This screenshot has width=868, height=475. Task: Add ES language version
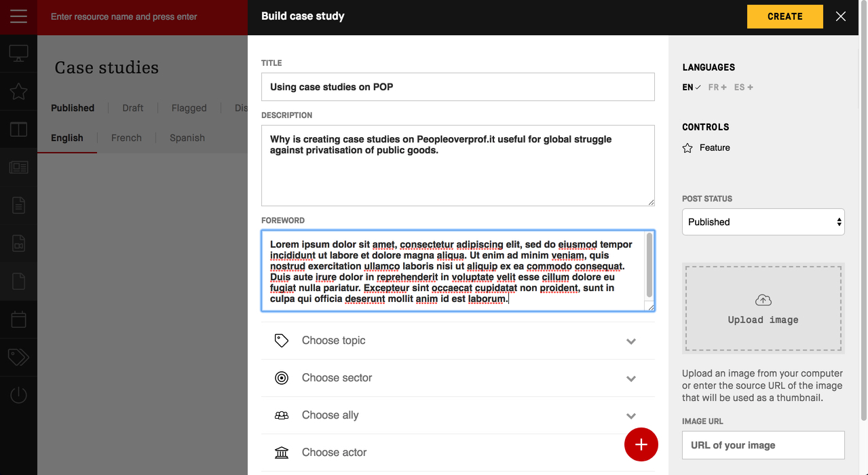[x=744, y=87]
